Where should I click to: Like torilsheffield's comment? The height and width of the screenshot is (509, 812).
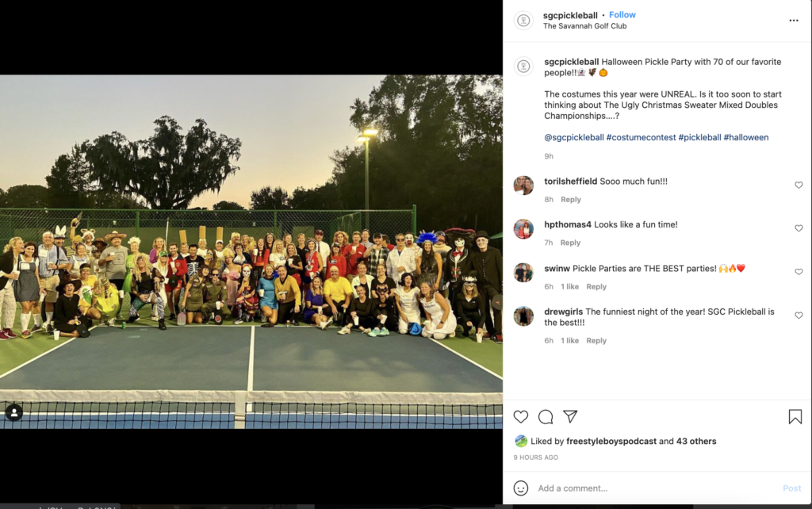799,185
